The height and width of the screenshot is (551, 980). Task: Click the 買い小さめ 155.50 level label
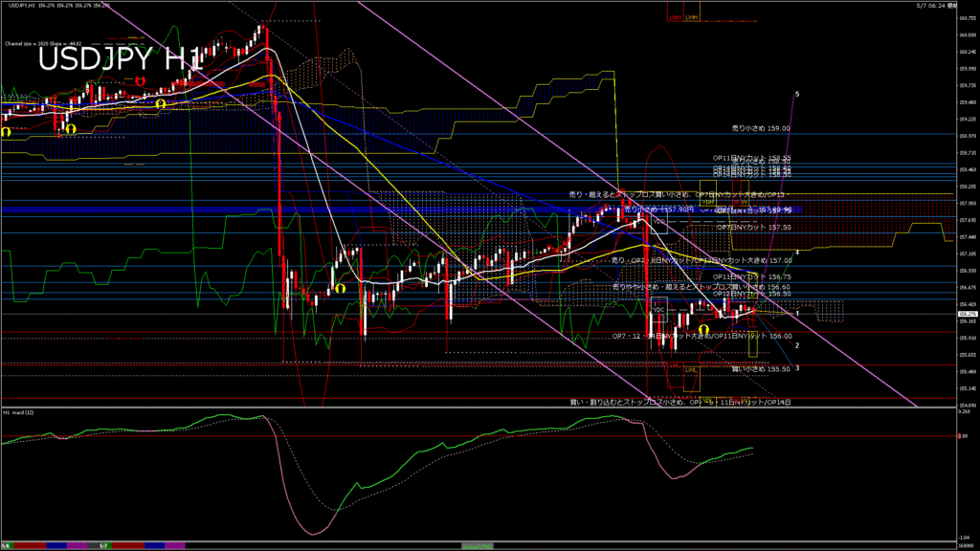pos(761,369)
